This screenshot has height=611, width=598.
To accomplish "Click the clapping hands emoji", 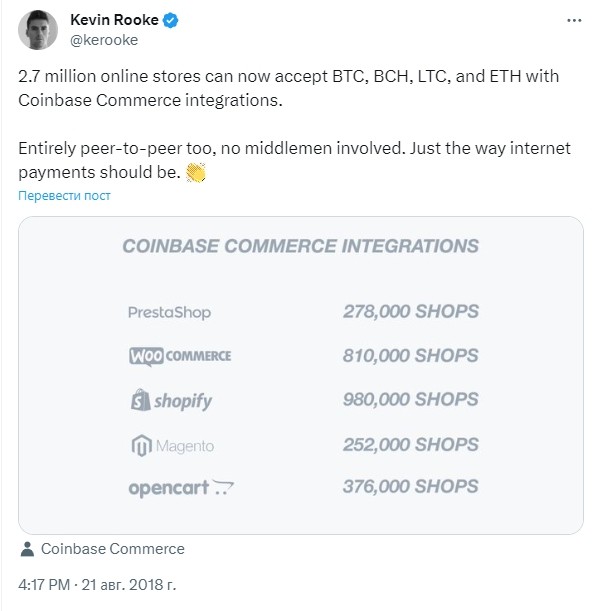I will click(x=196, y=172).
